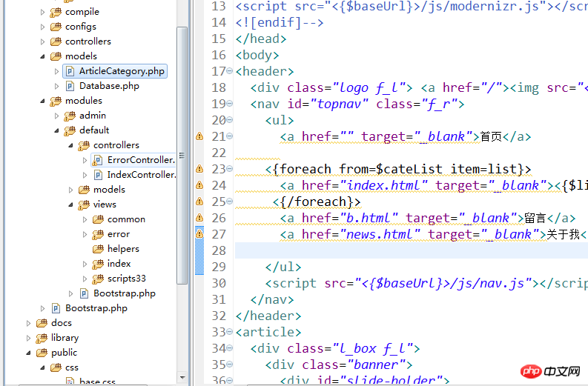Expand the index views folder
The height and width of the screenshot is (386, 588).
[85, 264]
